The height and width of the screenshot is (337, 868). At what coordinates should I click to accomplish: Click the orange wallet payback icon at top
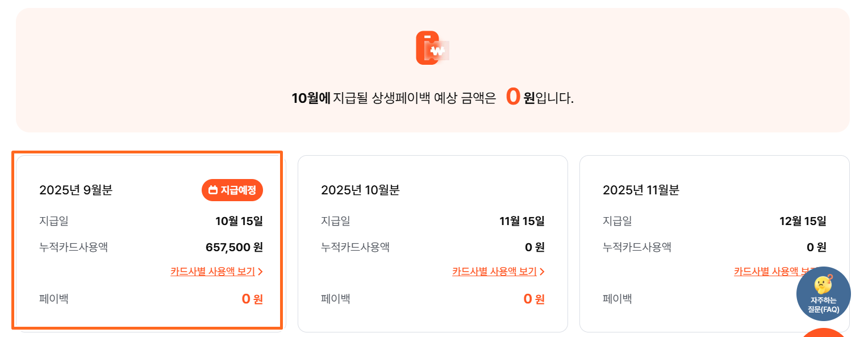coord(434,48)
